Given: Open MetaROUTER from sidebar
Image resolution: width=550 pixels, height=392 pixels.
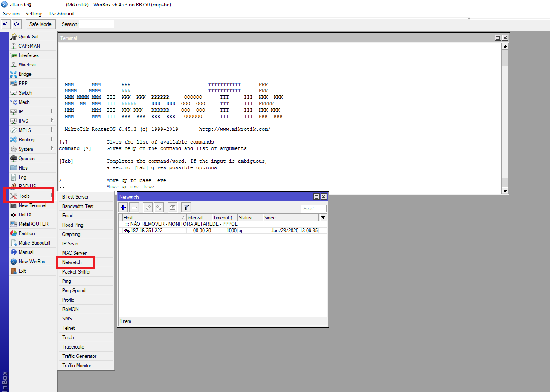Looking at the screenshot, I should coord(33,224).
